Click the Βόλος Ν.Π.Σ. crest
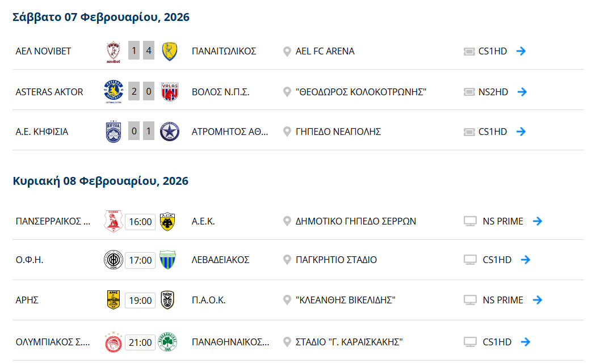Image resolution: width=592 pixels, height=364 pixels. click(170, 92)
